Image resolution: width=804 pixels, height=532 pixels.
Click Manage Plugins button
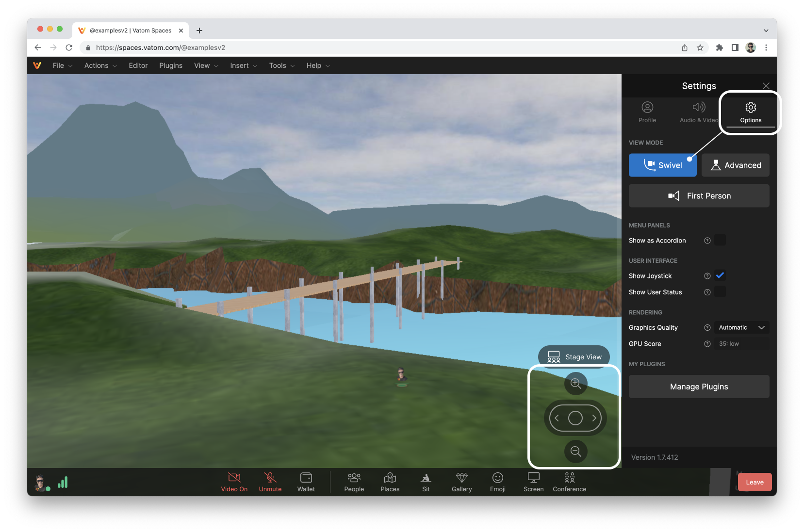(x=699, y=387)
